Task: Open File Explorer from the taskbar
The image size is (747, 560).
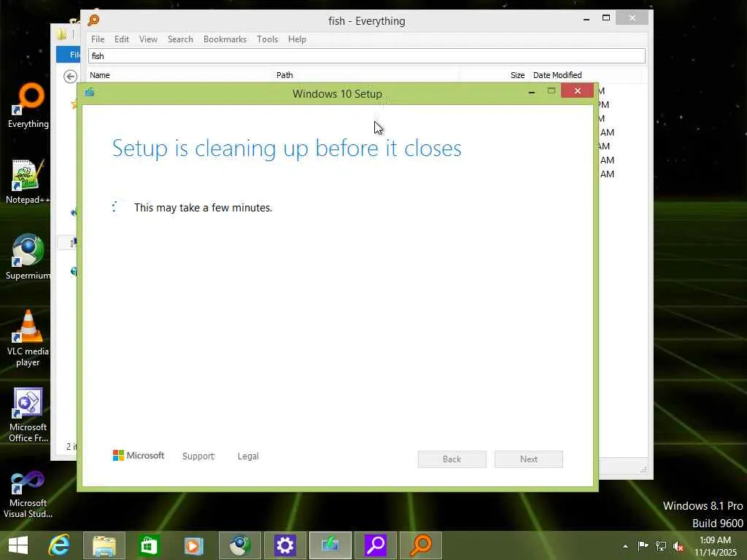Action: click(104, 545)
